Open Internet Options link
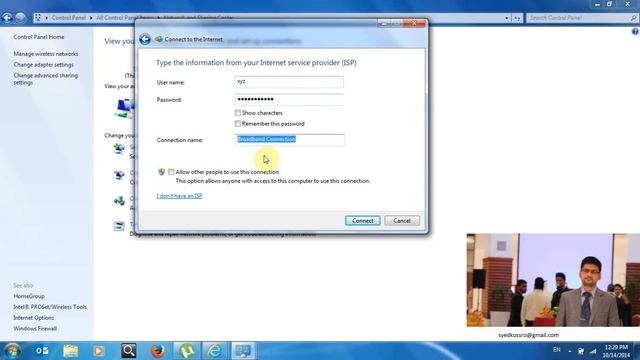 (33, 318)
